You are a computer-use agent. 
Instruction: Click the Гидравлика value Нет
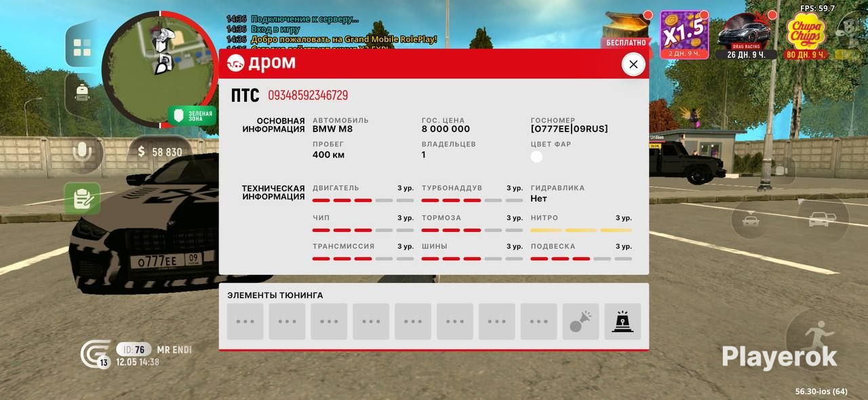pos(538,199)
